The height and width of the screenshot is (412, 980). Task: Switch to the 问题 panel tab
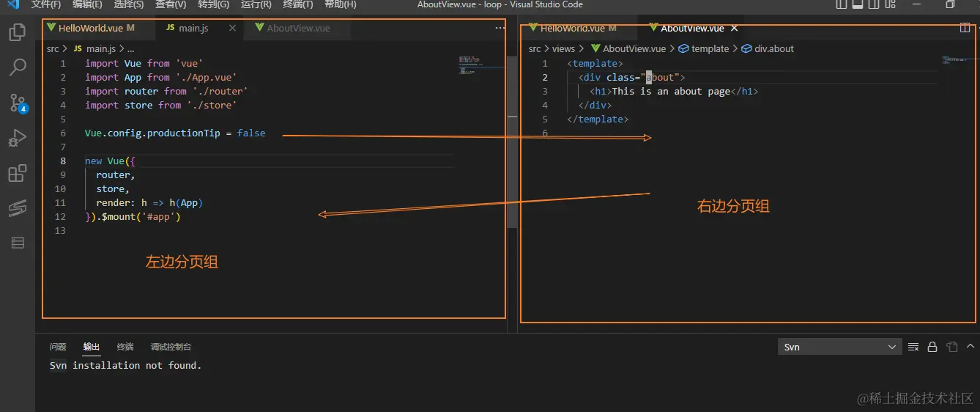click(x=58, y=347)
